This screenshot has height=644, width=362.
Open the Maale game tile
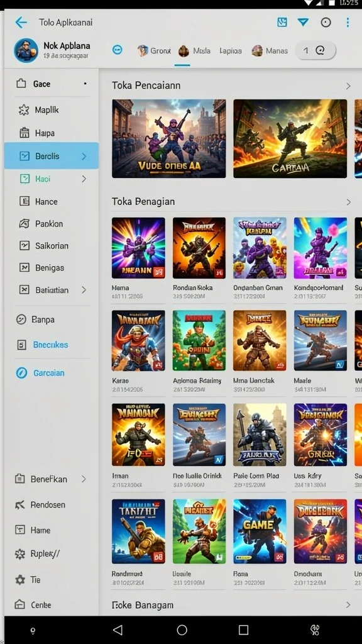click(x=321, y=340)
